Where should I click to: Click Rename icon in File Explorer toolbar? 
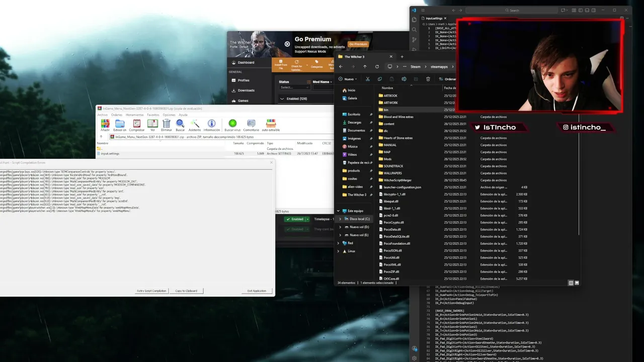coord(404,79)
